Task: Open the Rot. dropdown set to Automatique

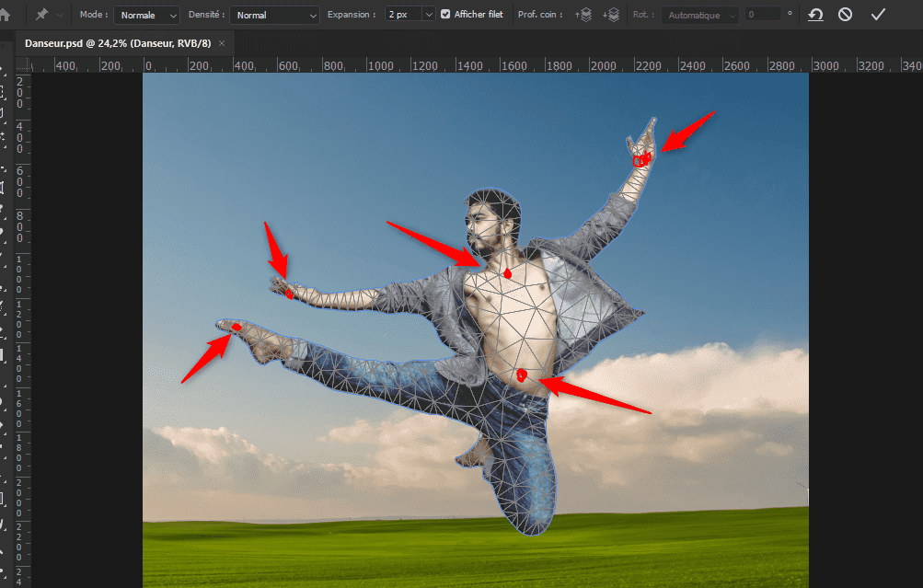Action: point(700,15)
